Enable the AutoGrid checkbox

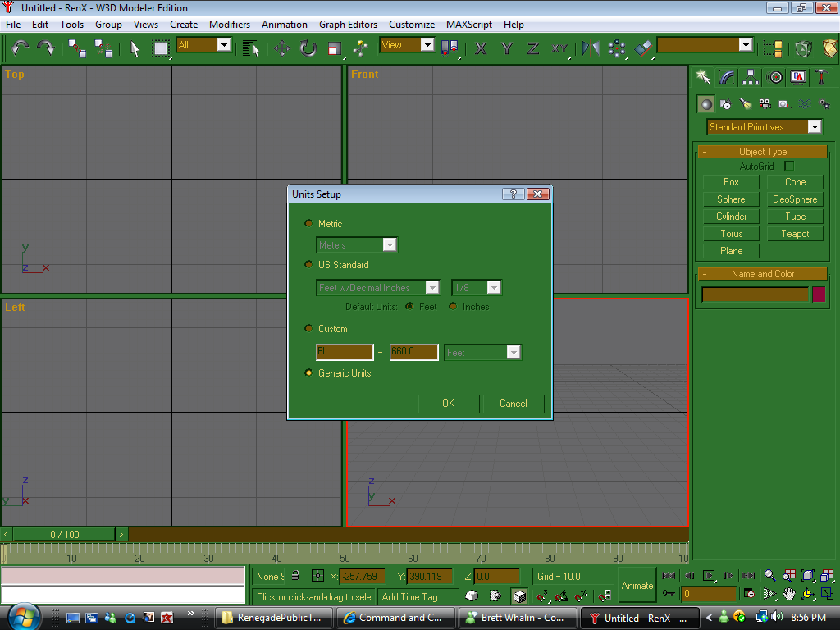pyautogui.click(x=789, y=166)
